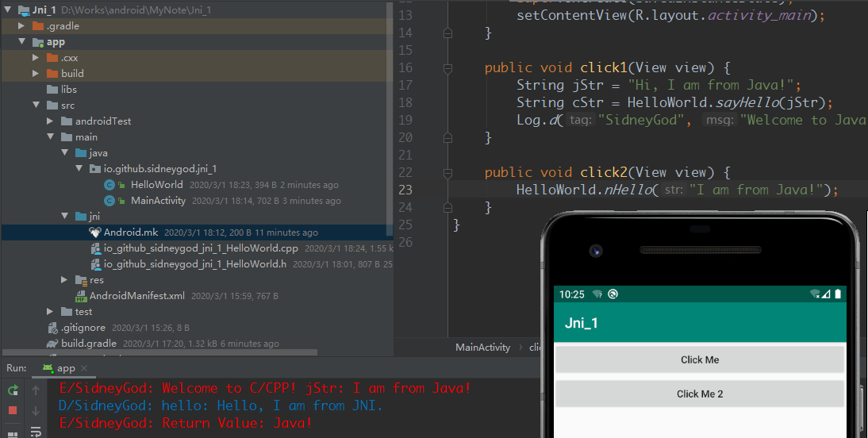The width and height of the screenshot is (868, 438).
Task: Select Android.mk file in jni folder
Action: [130, 232]
